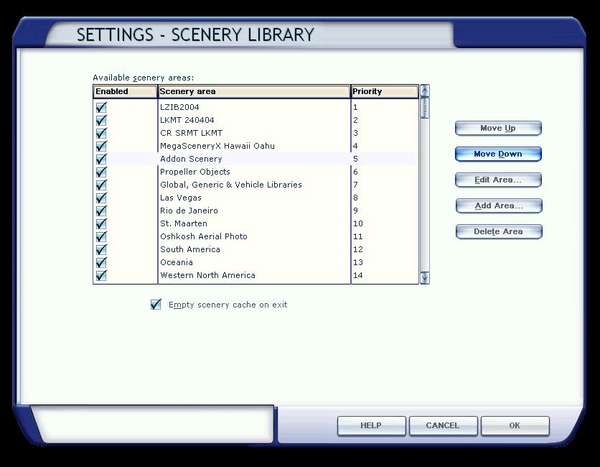The image size is (600, 467).
Task: Confirm settings with the OK button
Action: click(x=515, y=426)
